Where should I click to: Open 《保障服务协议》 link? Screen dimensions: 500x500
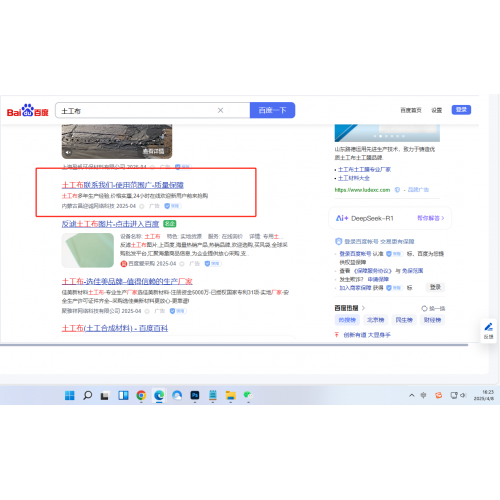tap(372, 271)
